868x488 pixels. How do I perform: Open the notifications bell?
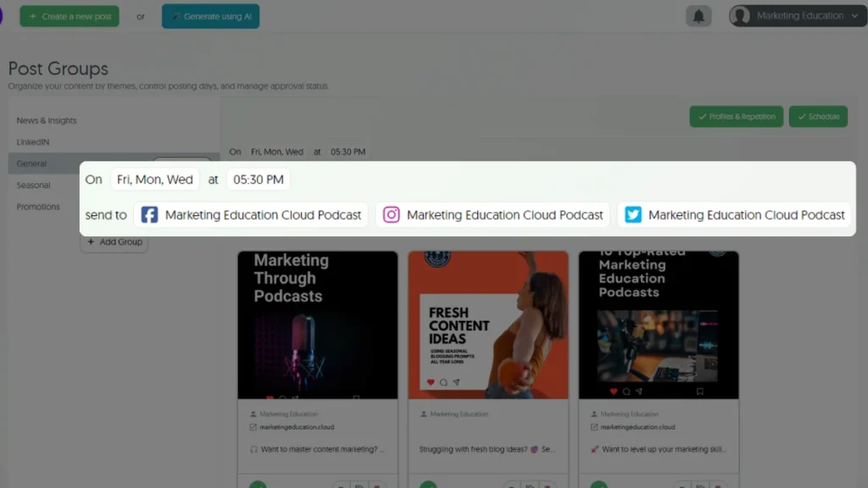pyautogui.click(x=698, y=16)
